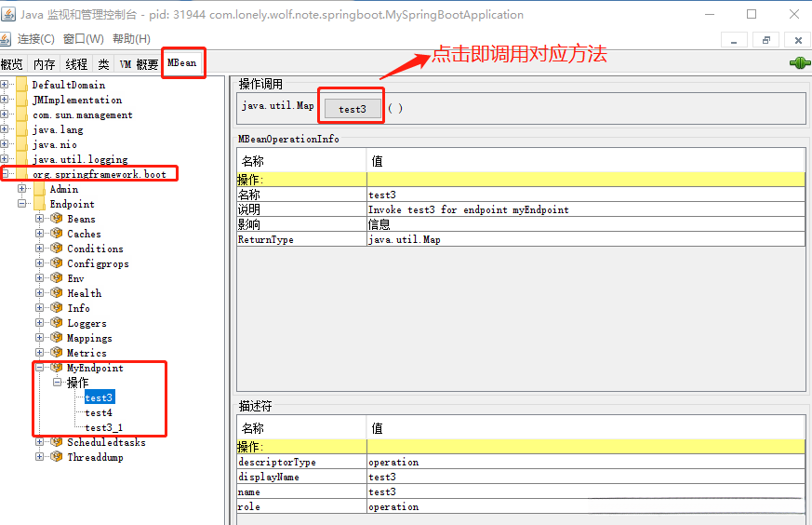Click the Health MBean icon
The height and width of the screenshot is (525, 812).
pyautogui.click(x=57, y=293)
